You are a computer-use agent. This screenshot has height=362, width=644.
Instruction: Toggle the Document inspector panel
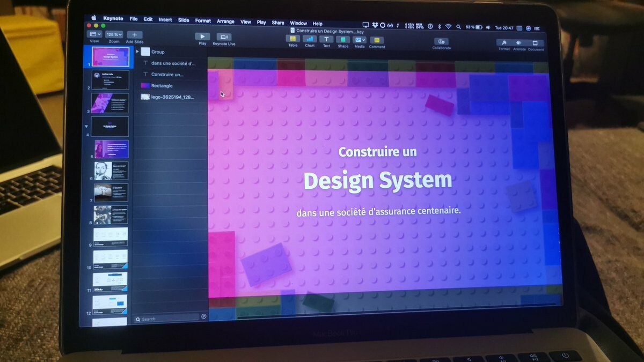(535, 43)
